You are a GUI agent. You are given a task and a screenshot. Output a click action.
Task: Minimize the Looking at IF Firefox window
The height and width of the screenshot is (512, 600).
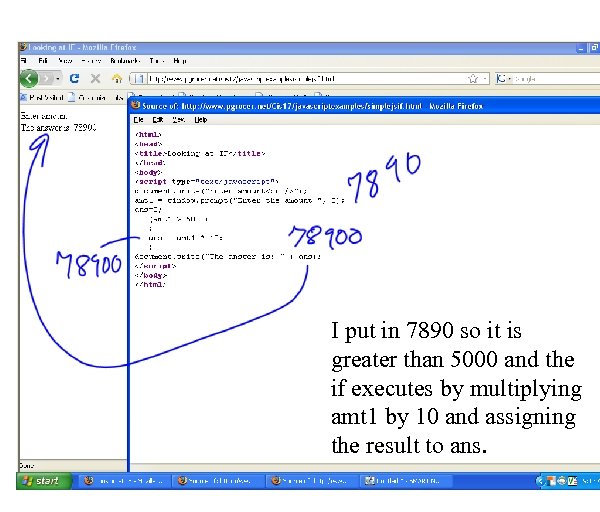pos(582,48)
